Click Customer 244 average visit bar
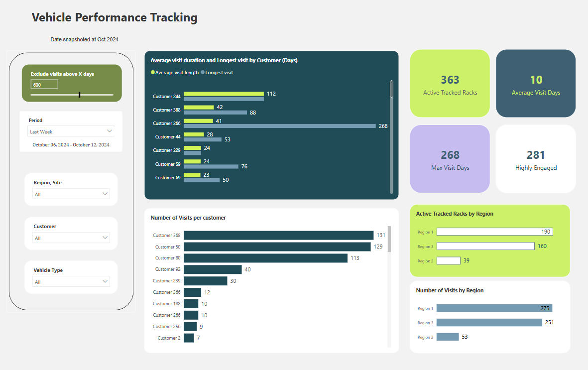Image resolution: width=588 pixels, height=370 pixels. tap(224, 94)
